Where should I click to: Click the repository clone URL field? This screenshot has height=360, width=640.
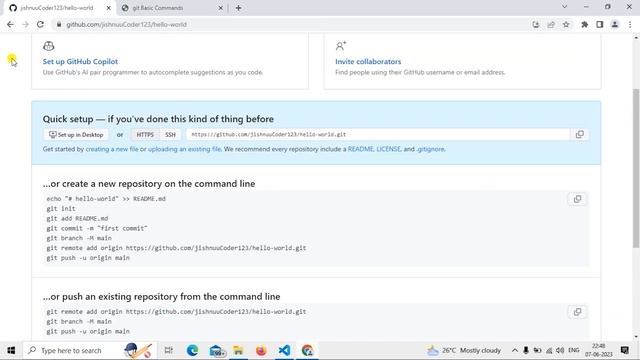[378, 134]
